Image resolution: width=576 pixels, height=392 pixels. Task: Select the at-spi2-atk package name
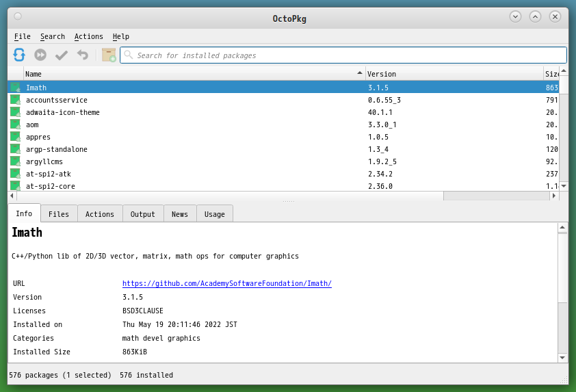click(x=49, y=174)
